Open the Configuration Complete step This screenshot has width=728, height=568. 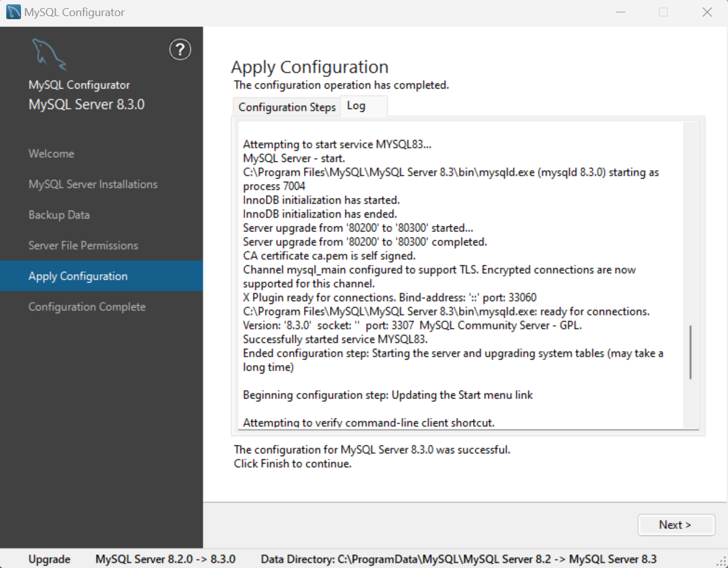point(87,306)
